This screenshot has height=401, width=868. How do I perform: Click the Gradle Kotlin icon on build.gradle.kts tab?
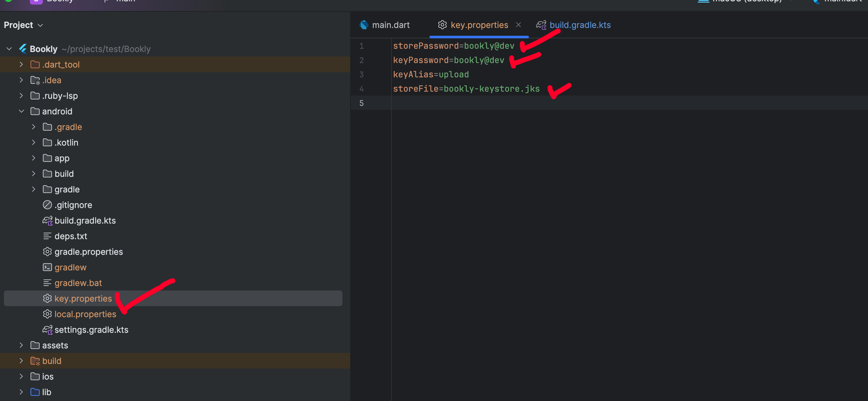point(541,25)
